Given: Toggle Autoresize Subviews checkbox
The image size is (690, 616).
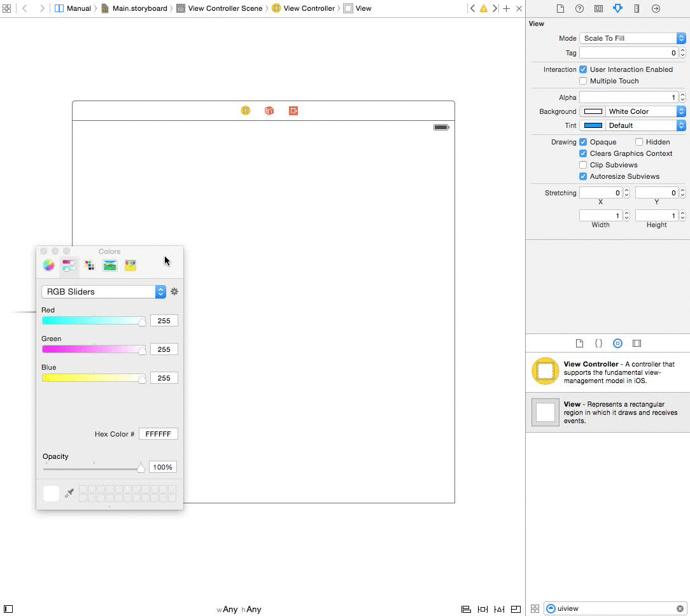Looking at the screenshot, I should [583, 176].
